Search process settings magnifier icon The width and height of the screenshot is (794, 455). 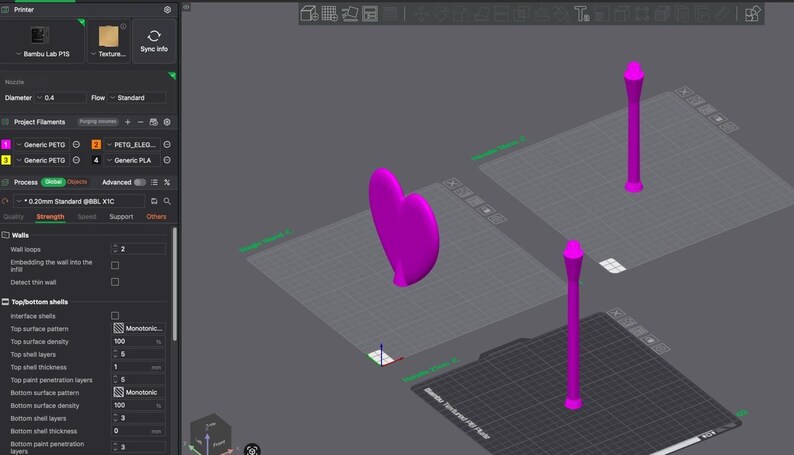pos(167,201)
